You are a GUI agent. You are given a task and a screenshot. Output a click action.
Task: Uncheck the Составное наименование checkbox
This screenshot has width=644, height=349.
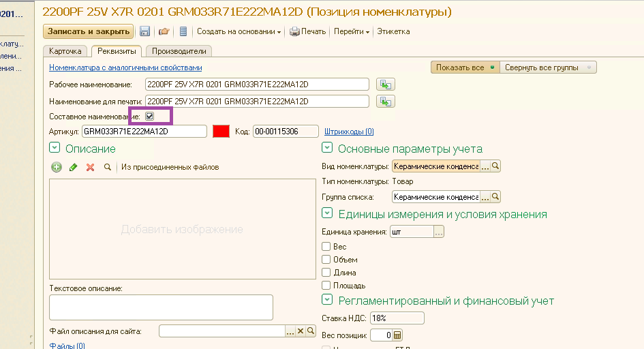[150, 117]
